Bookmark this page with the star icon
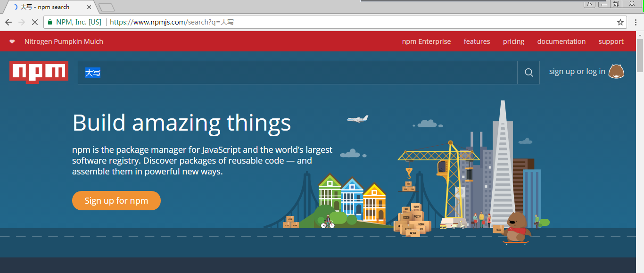This screenshot has height=273, width=644. pos(620,22)
